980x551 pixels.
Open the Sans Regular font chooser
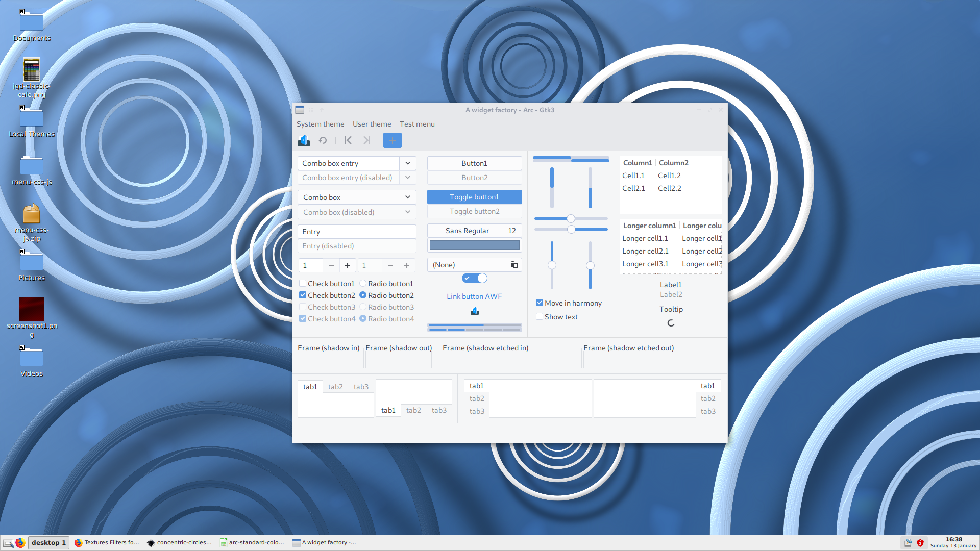474,231
